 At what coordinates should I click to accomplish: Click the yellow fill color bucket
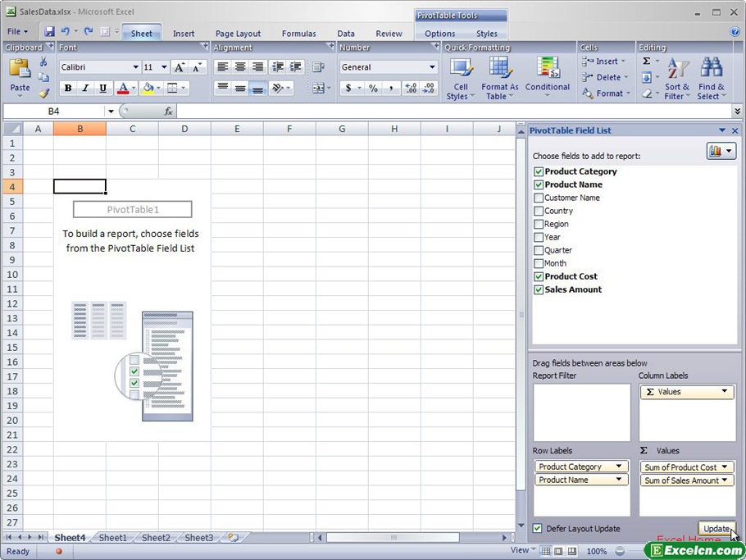point(148,89)
